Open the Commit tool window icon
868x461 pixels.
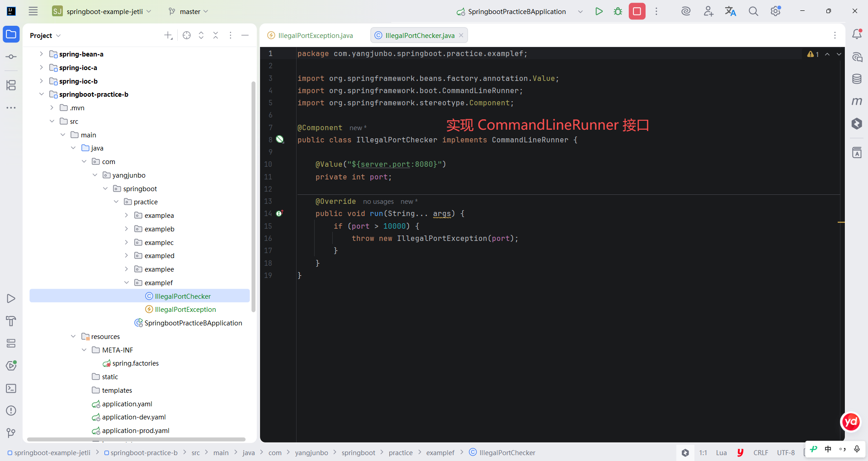tap(11, 56)
